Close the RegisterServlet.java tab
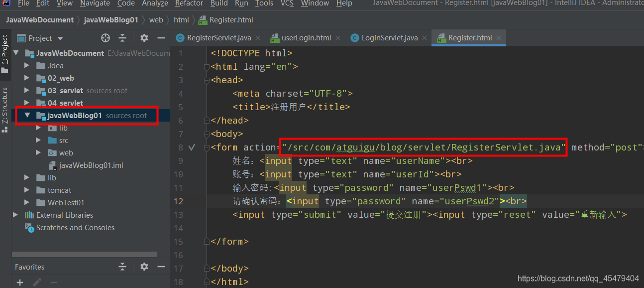Screen dimensions: 644x288 258,38
